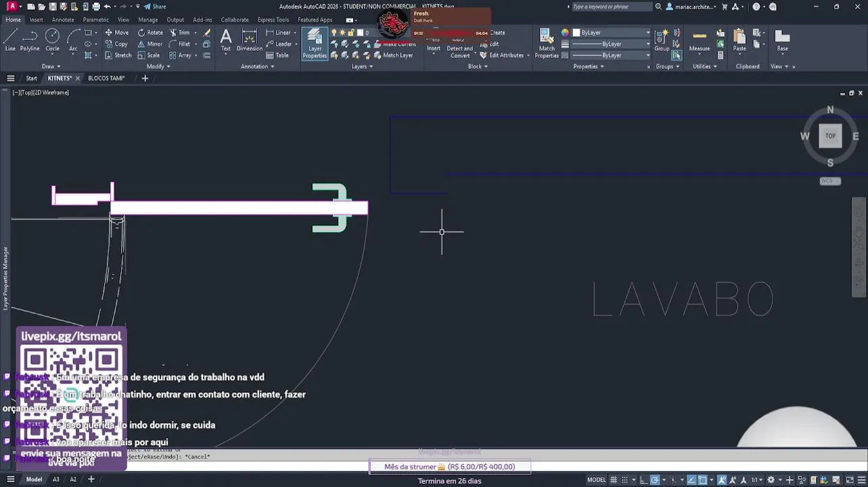Activate the Trim command

[179, 32]
